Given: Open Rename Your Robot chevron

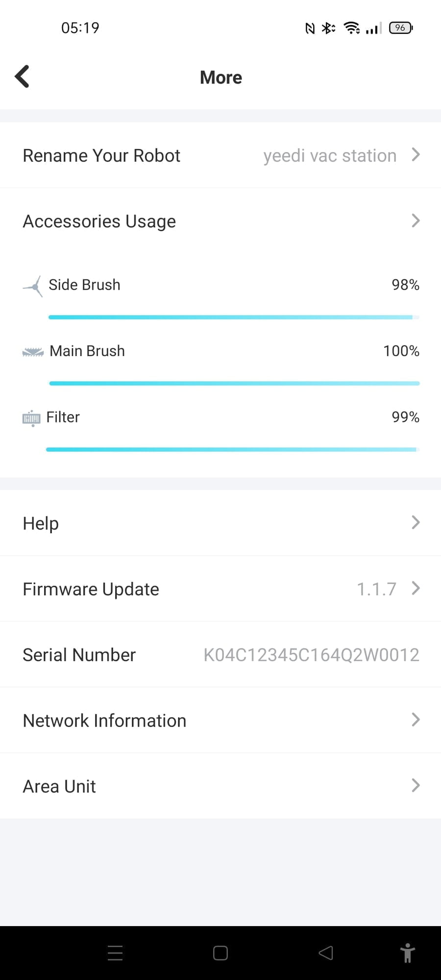Looking at the screenshot, I should [416, 155].
